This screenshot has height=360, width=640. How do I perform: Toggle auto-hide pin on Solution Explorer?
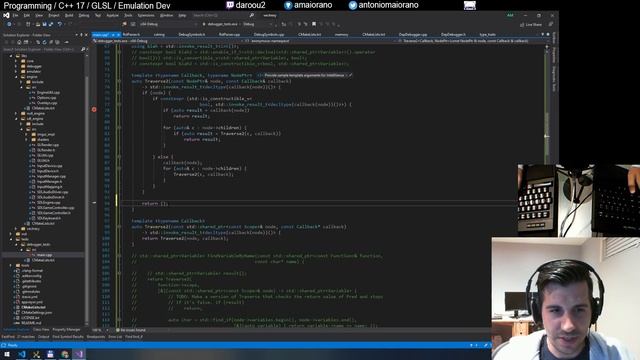coord(81,35)
